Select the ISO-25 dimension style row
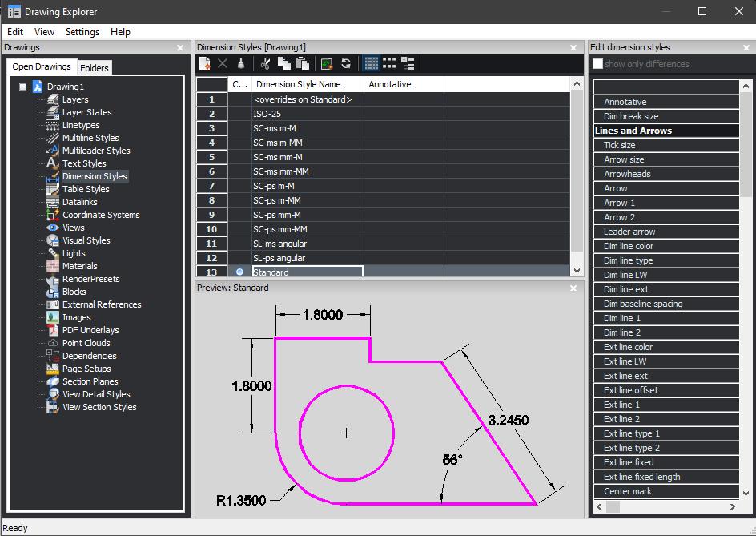This screenshot has height=536, width=756. pos(266,114)
